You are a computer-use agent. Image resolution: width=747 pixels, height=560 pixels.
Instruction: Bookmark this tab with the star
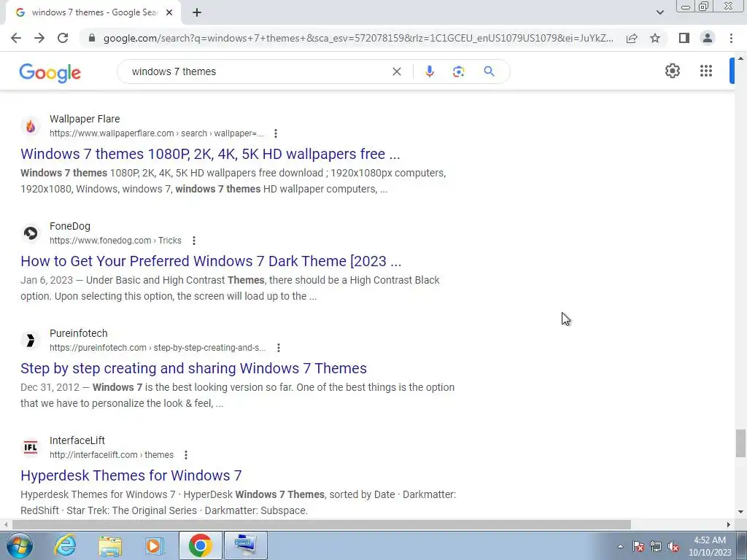pos(655,38)
